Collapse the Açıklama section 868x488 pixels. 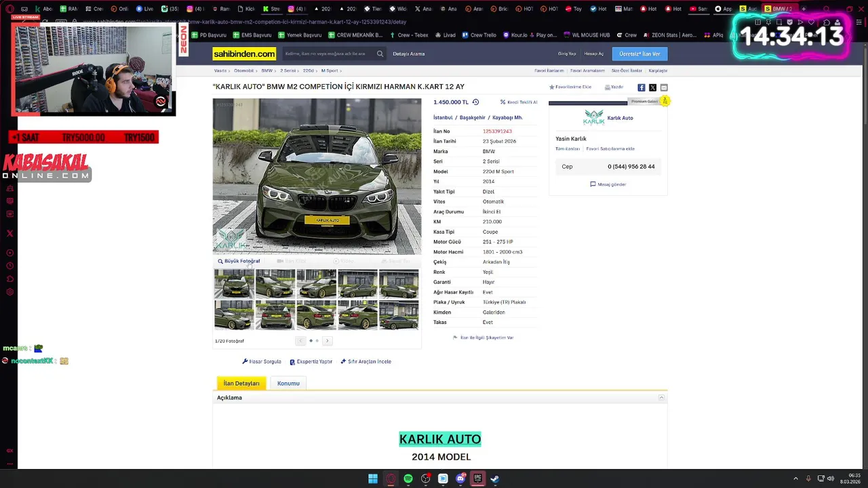(662, 398)
